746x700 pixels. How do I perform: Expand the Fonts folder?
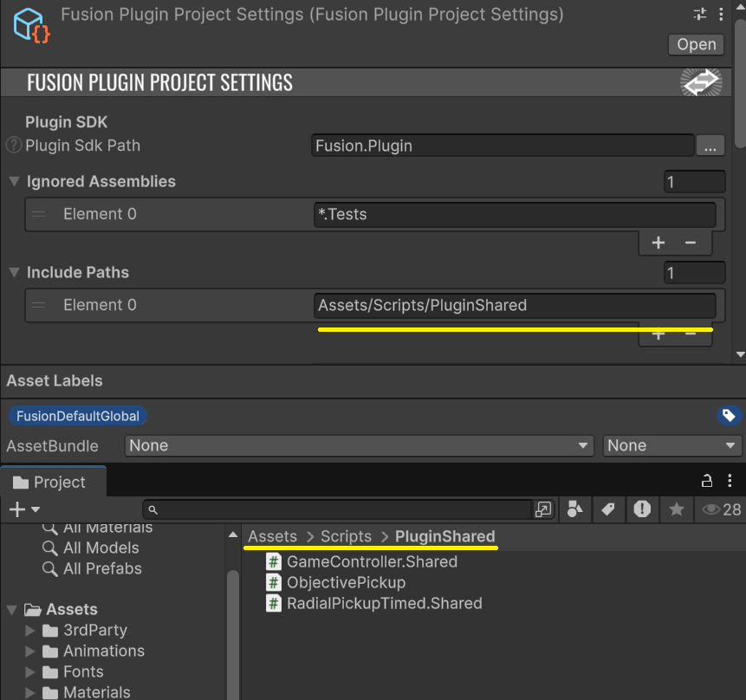click(x=30, y=672)
